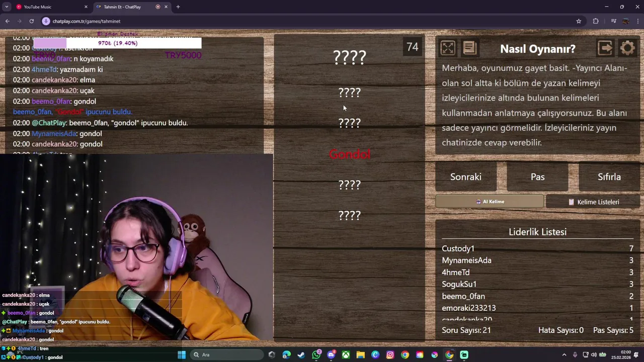The height and width of the screenshot is (362, 644).
Task: Select emoraki233213 leaderboard entry
Action: [537, 308]
